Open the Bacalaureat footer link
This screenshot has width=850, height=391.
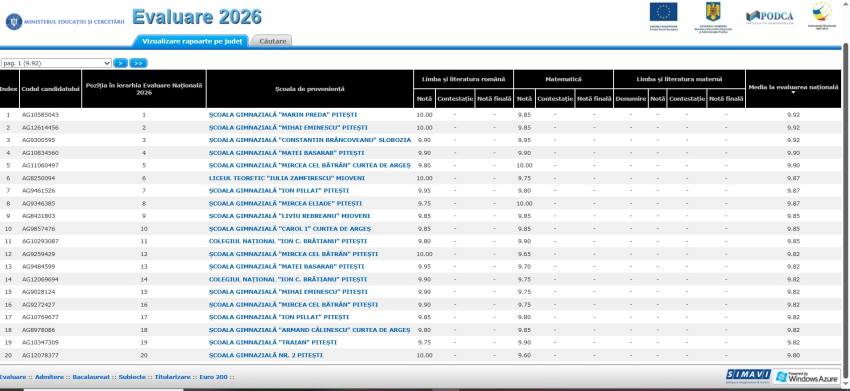pyautogui.click(x=91, y=376)
